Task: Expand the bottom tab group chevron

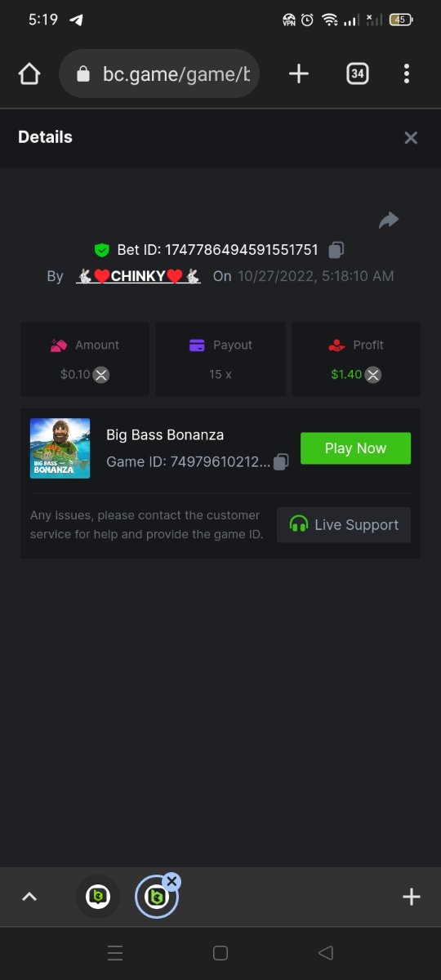Action: click(x=29, y=897)
